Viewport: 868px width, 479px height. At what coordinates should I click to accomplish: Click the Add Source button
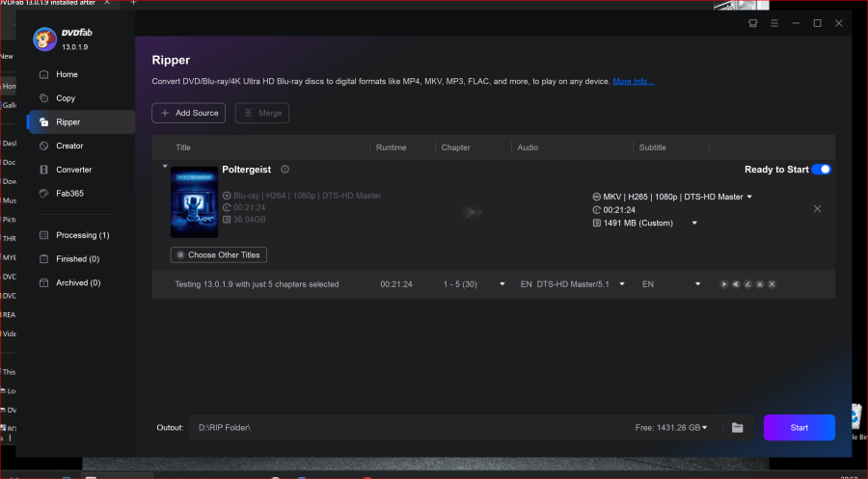pyautogui.click(x=188, y=113)
